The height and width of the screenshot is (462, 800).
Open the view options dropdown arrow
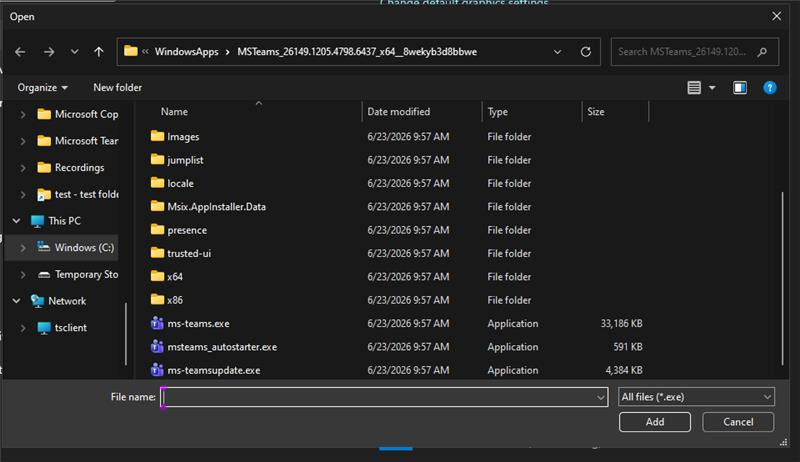[x=712, y=88]
